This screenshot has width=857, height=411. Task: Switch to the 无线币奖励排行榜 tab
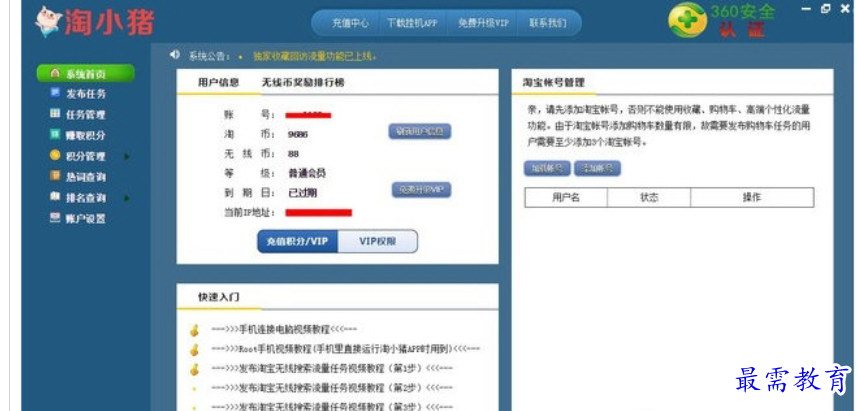303,83
